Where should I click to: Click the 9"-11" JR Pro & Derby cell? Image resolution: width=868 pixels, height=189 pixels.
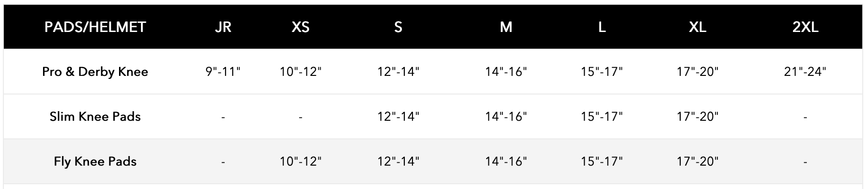[x=223, y=72]
